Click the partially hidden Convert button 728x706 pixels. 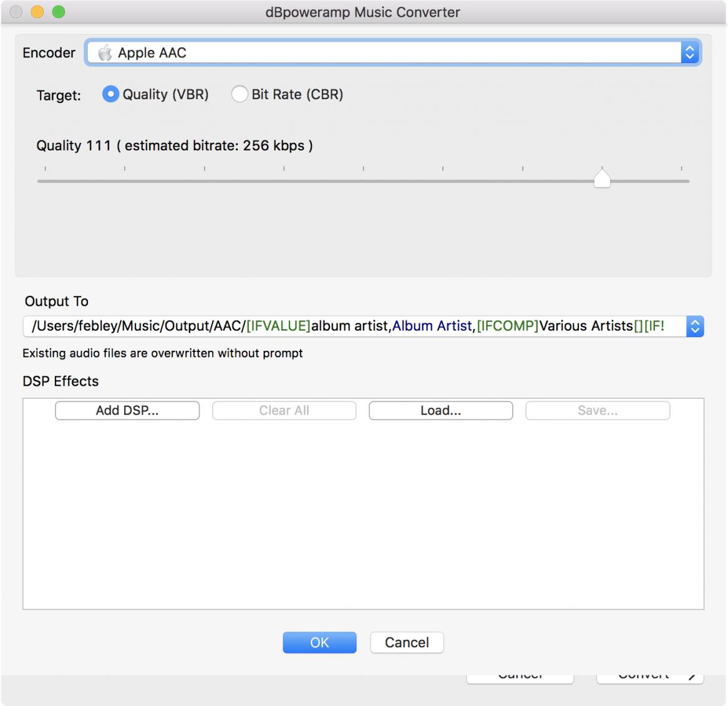tap(650, 679)
